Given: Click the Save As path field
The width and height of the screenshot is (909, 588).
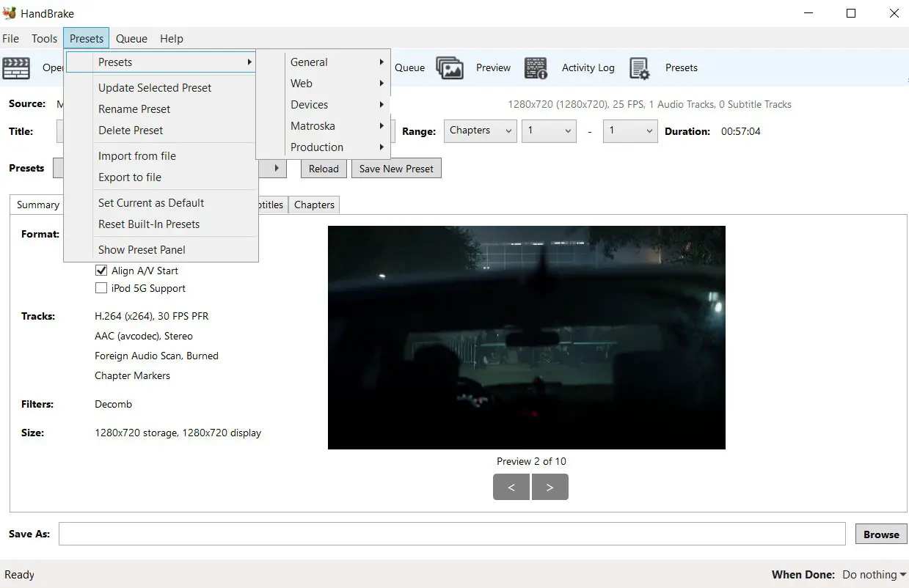Looking at the screenshot, I should 452,534.
